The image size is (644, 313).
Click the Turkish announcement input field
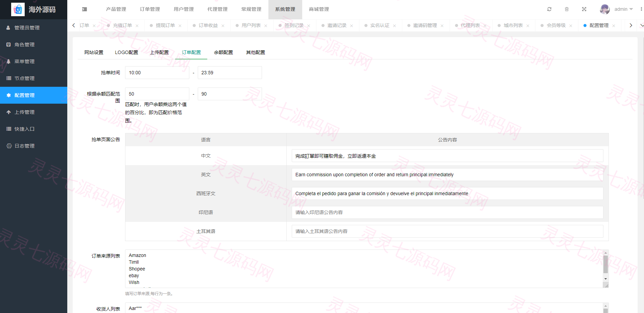click(448, 231)
